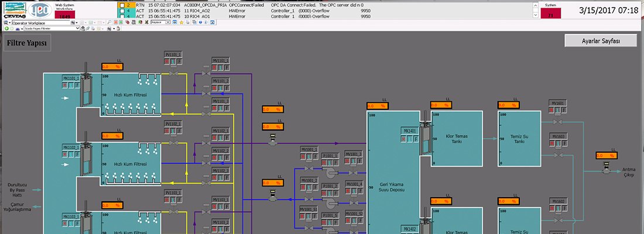Check the first ACT alarm row checkbox

click(x=121, y=11)
